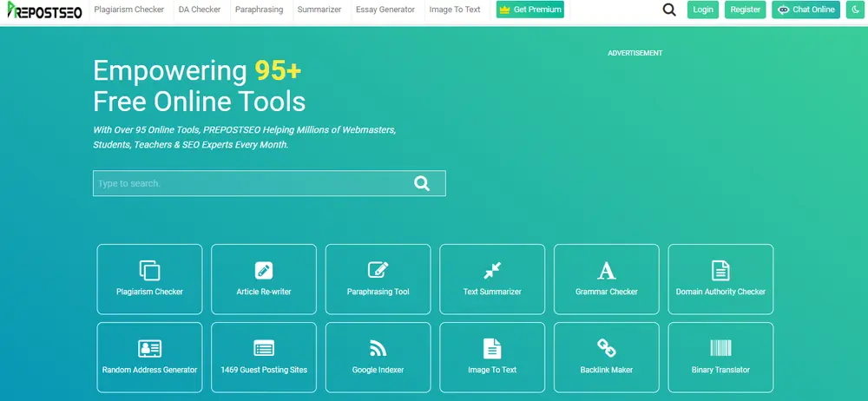Screen dimensions: 868x401
Task: Open the Google Indexer tool card
Action: [378, 356]
